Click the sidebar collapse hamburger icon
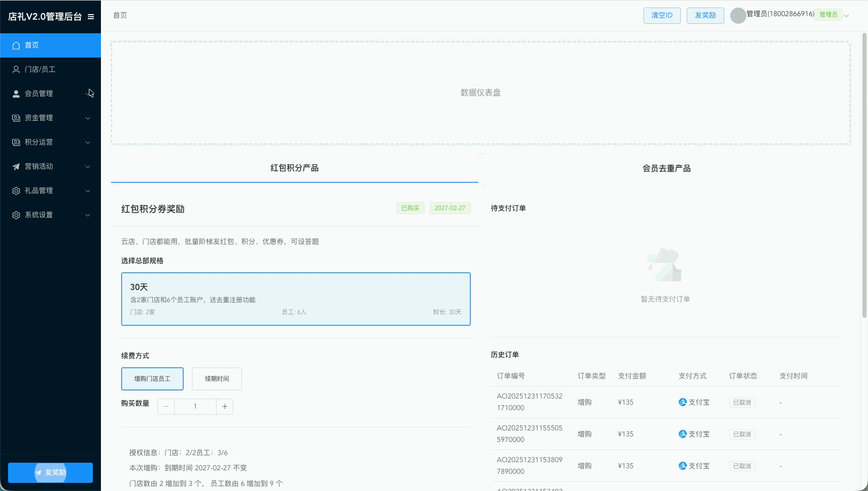 coord(91,17)
